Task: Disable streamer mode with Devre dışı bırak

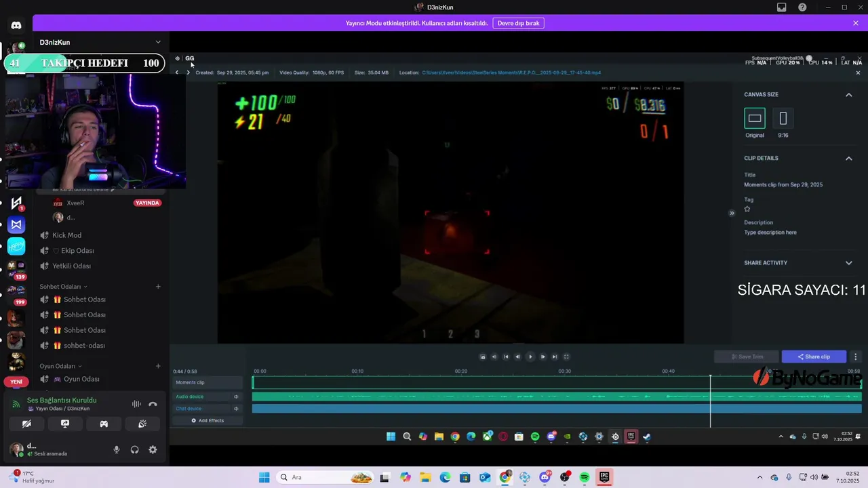Action: pos(518,23)
